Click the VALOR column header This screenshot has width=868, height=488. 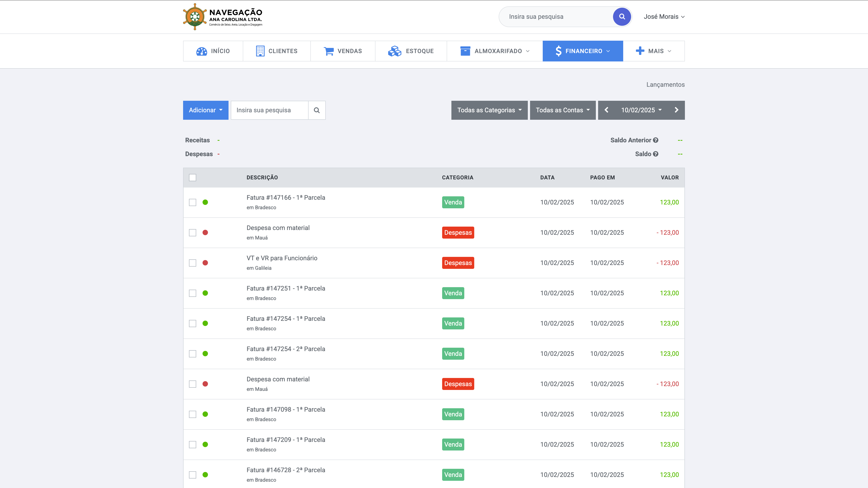[670, 178]
